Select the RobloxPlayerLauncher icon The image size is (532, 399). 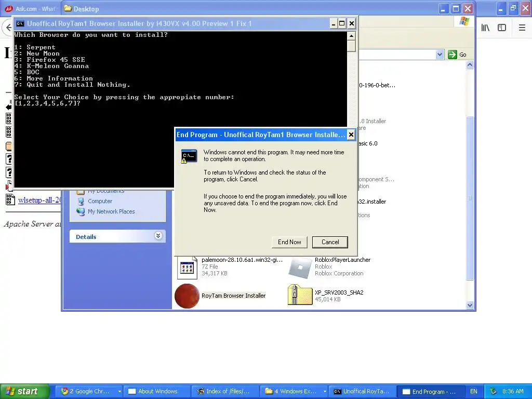[x=300, y=268]
